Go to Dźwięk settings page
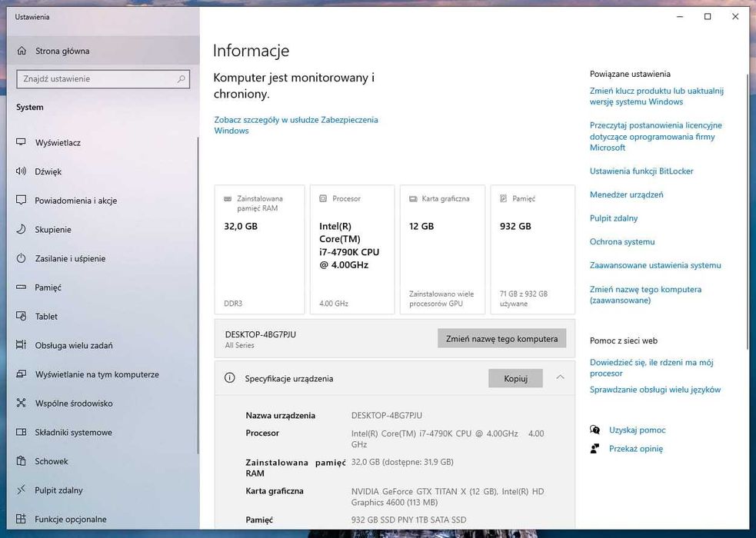The height and width of the screenshot is (538, 756). click(102, 171)
